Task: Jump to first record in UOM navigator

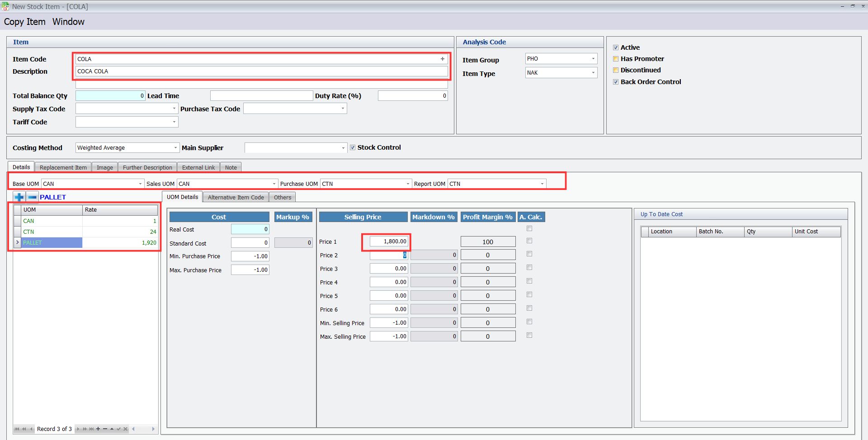Action: pos(17,429)
